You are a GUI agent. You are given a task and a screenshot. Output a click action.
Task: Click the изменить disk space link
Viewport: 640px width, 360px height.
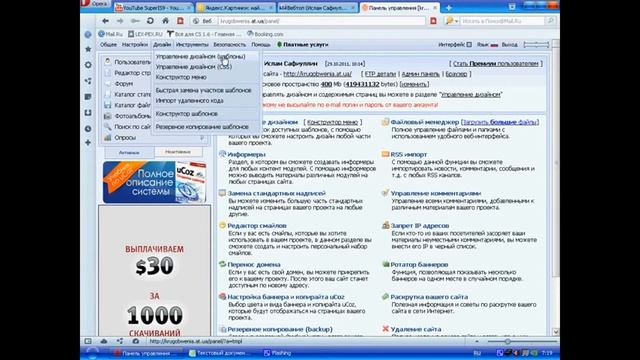[x=414, y=84]
